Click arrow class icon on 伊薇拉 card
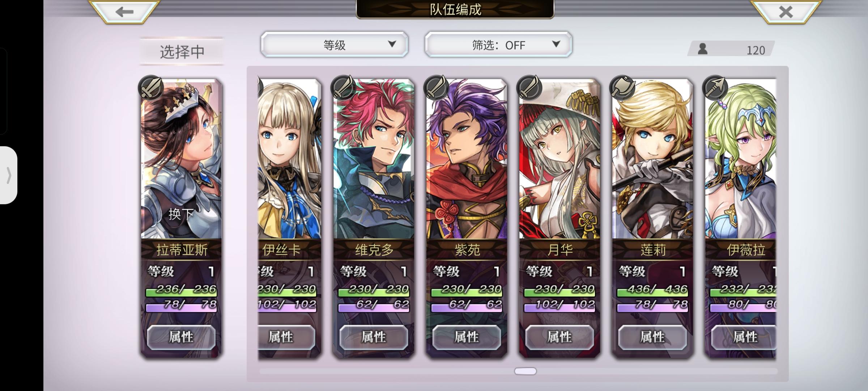The width and height of the screenshot is (868, 391). coord(715,88)
